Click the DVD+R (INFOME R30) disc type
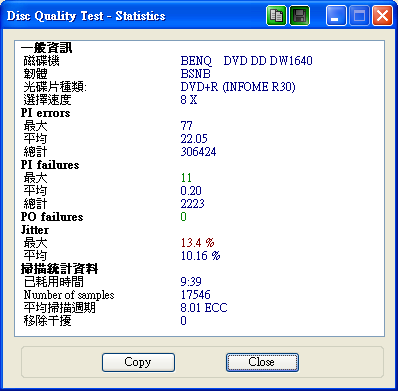The width and height of the screenshot is (398, 391). coord(238,87)
